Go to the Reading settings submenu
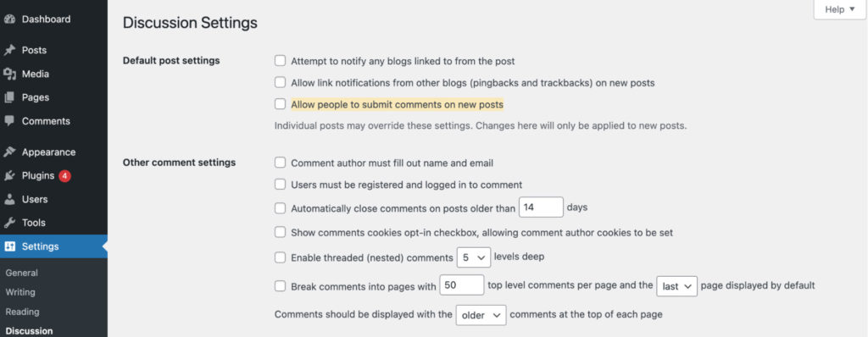Image resolution: width=868 pixels, height=337 pixels. [x=22, y=312]
